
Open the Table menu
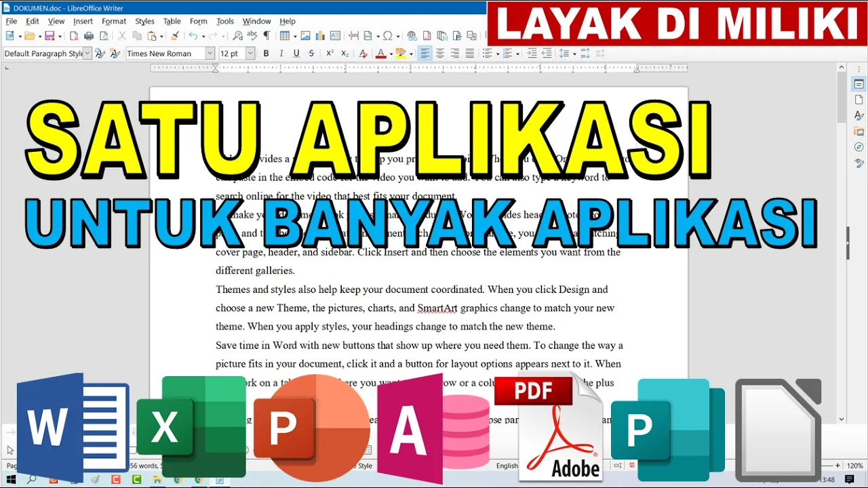pyautogui.click(x=172, y=21)
